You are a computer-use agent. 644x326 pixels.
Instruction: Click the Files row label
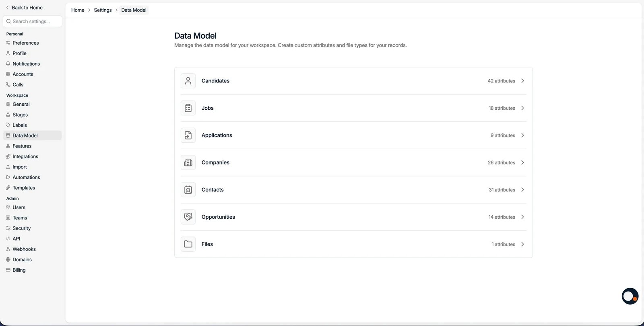click(207, 244)
